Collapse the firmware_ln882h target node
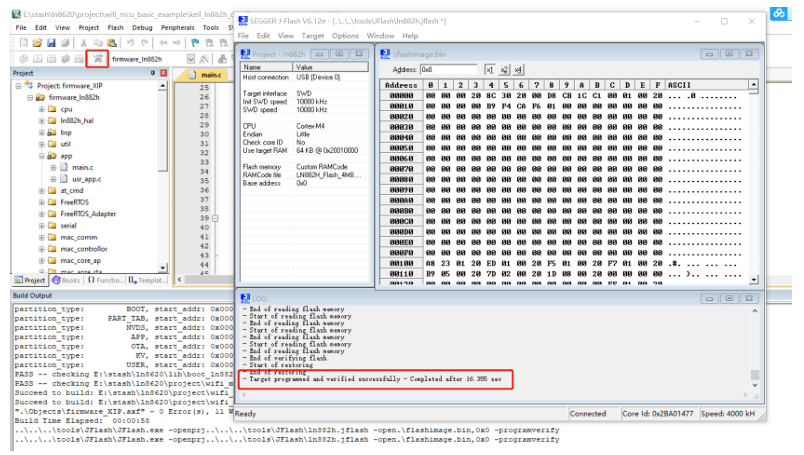Viewport: 804px width, 455px height. (30, 97)
